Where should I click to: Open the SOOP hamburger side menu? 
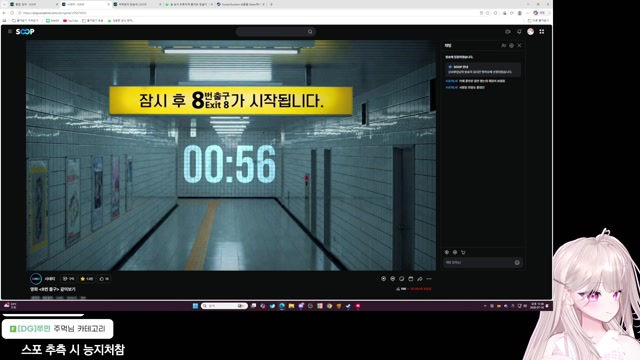10,31
